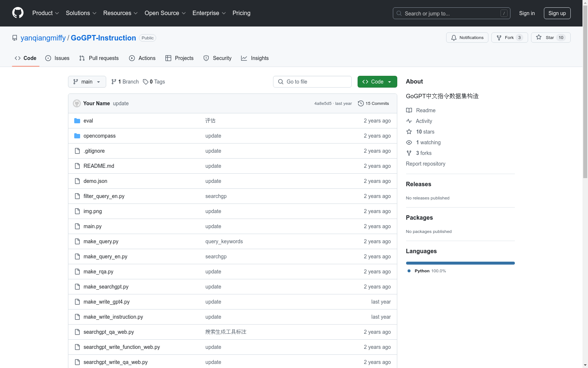Open the make_searchgpt.py file

coord(106,287)
